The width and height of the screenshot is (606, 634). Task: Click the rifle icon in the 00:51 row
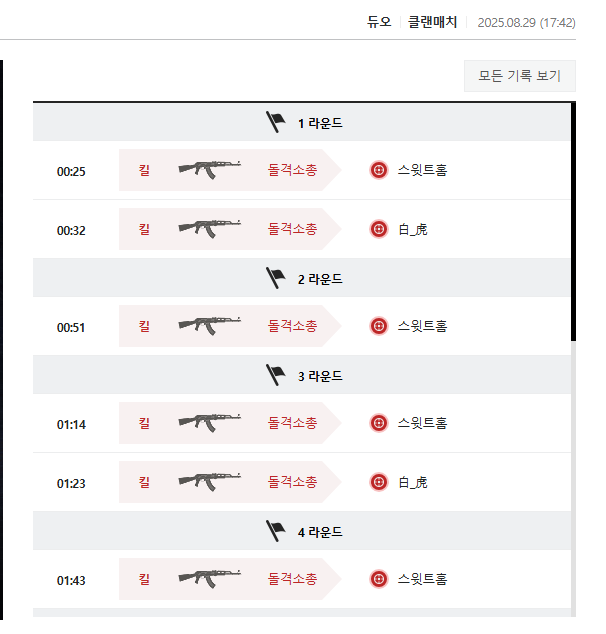(x=210, y=326)
